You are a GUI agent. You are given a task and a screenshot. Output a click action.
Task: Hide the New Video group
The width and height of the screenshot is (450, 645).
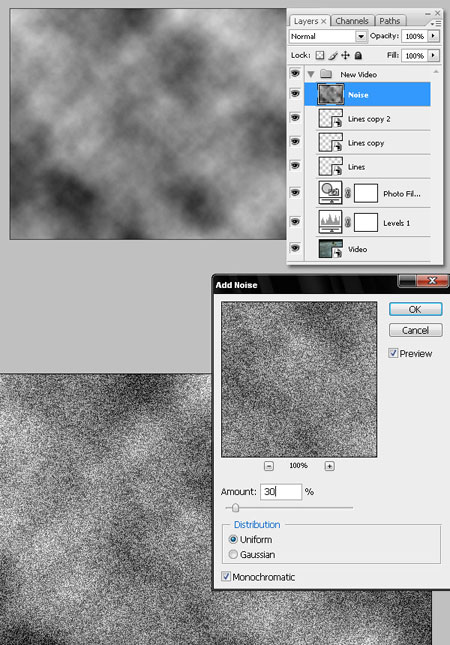pyautogui.click(x=295, y=74)
